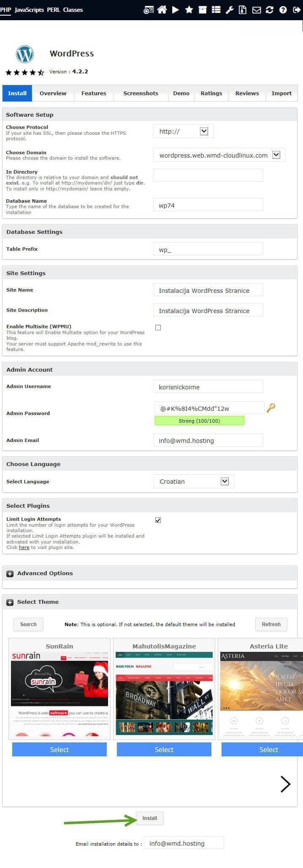Viewport: 303px width, 868px height.
Task: Click the theme Search button
Action: point(28,624)
